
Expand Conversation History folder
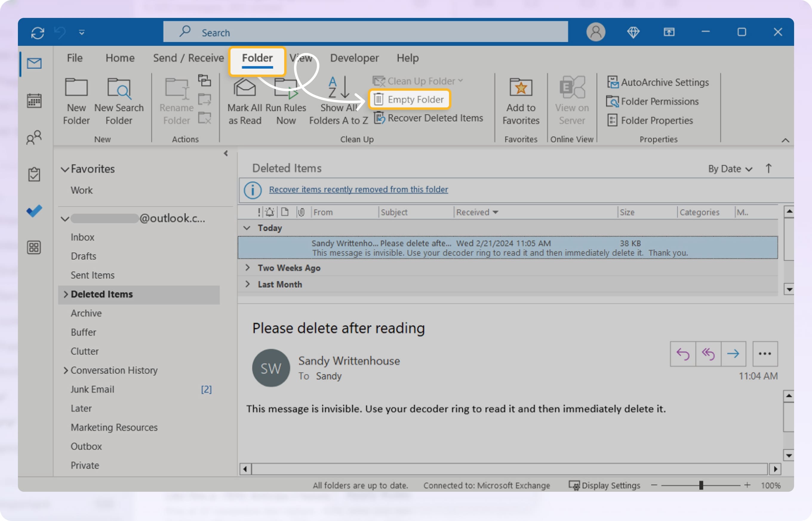click(66, 370)
